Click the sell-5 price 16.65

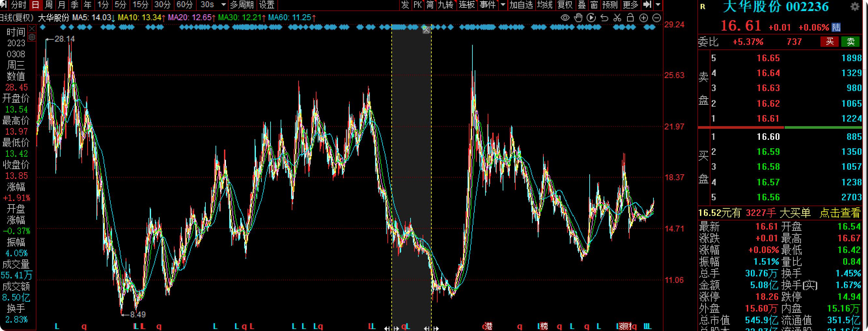[x=768, y=58]
